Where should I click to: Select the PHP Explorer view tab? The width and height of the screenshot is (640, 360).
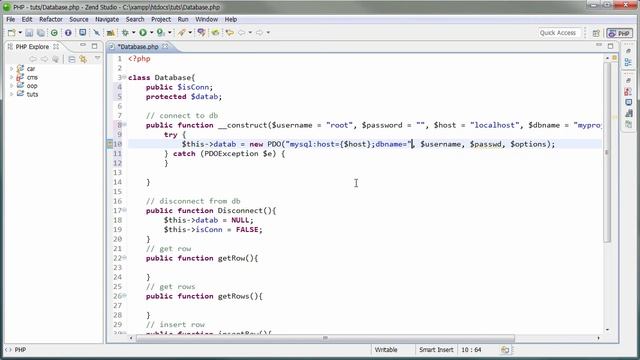click(x=32, y=47)
